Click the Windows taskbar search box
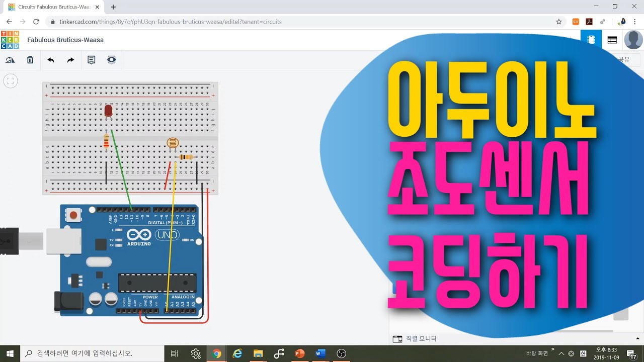The image size is (644, 362). (x=93, y=353)
